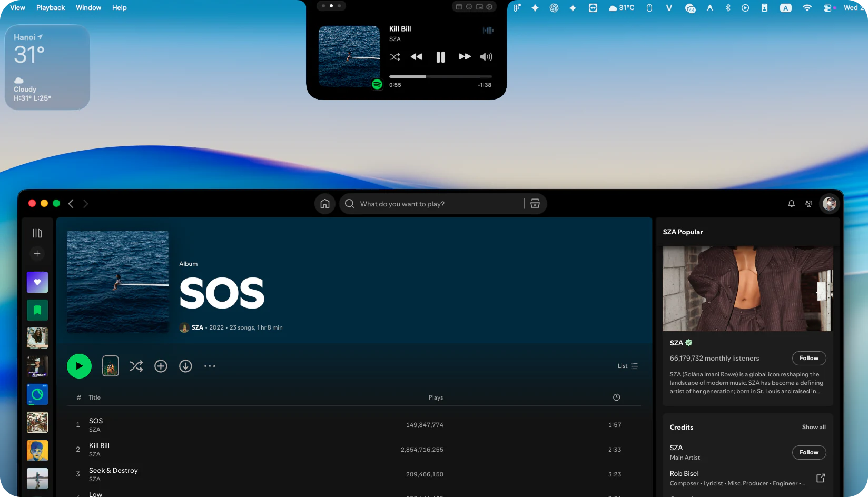The image size is (868, 497).
Task: Go to Spotify Home via house icon
Action: tap(325, 204)
